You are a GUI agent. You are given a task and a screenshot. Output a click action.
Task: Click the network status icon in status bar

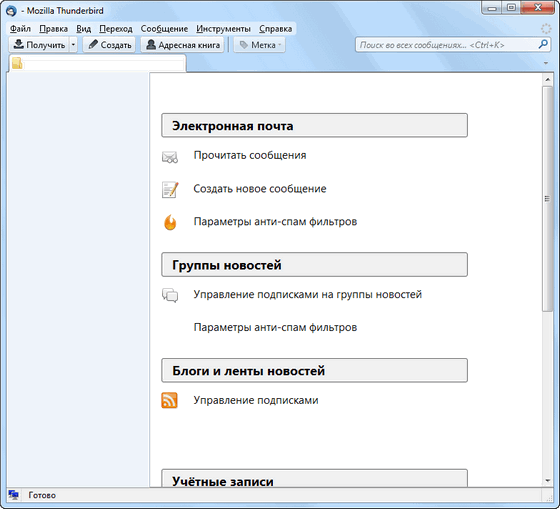14,495
